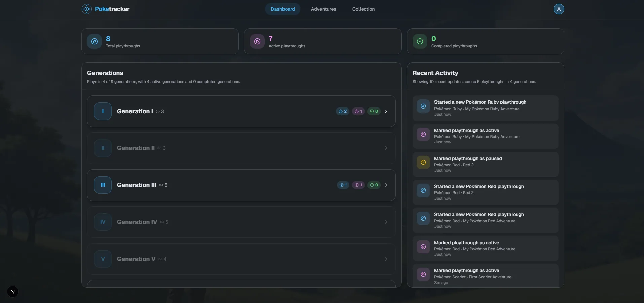Screen dimensions: 644x303
Task: Click Generation III active playthroughs badge
Action: pos(358,185)
